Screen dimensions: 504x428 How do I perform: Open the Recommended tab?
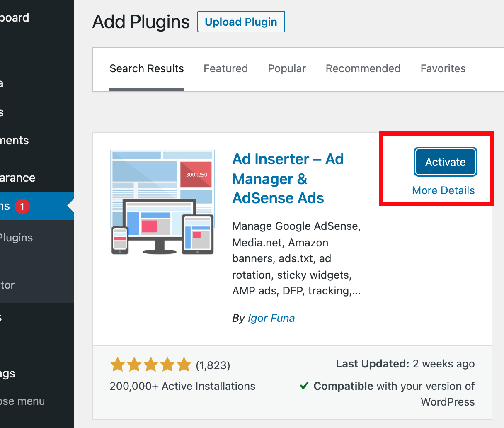363,68
